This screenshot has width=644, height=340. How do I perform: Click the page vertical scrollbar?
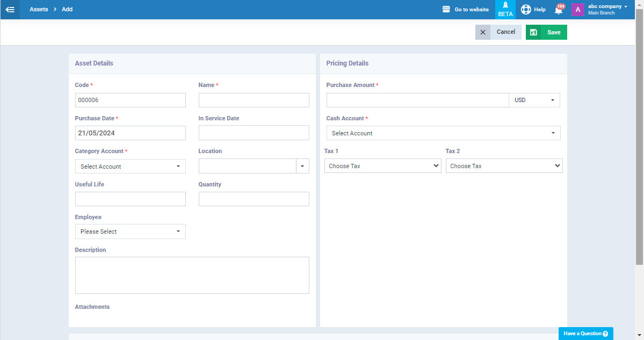640,136
